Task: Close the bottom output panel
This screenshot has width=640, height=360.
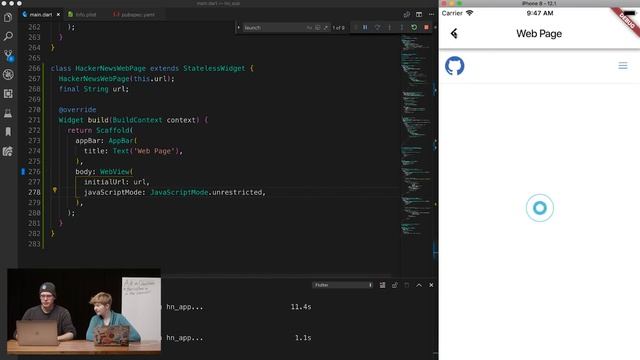Action: click(x=431, y=285)
